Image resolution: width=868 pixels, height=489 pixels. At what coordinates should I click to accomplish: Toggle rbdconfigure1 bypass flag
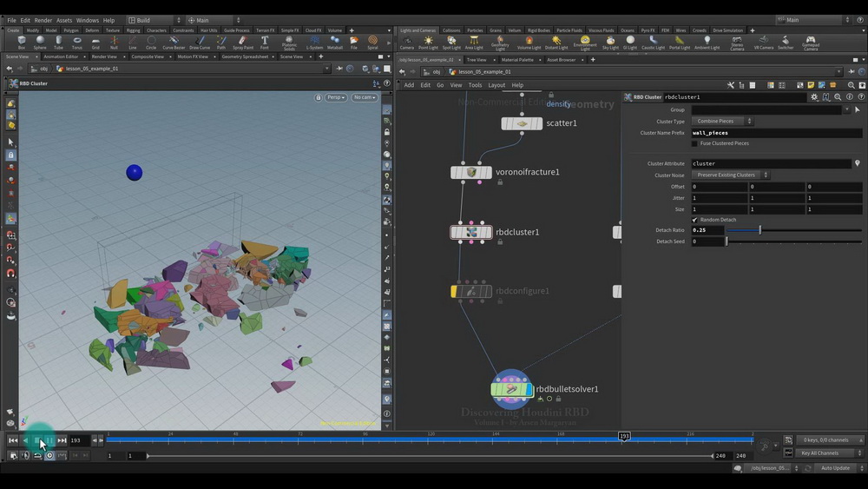point(454,291)
